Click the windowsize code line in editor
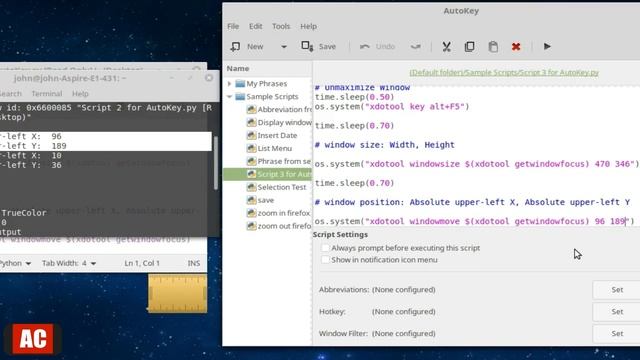The width and height of the screenshot is (640, 360). (476, 164)
